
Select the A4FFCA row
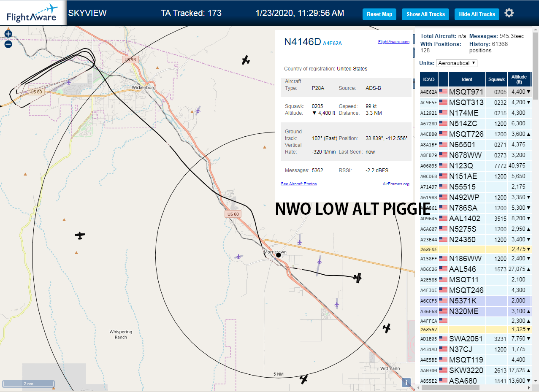click(476, 321)
